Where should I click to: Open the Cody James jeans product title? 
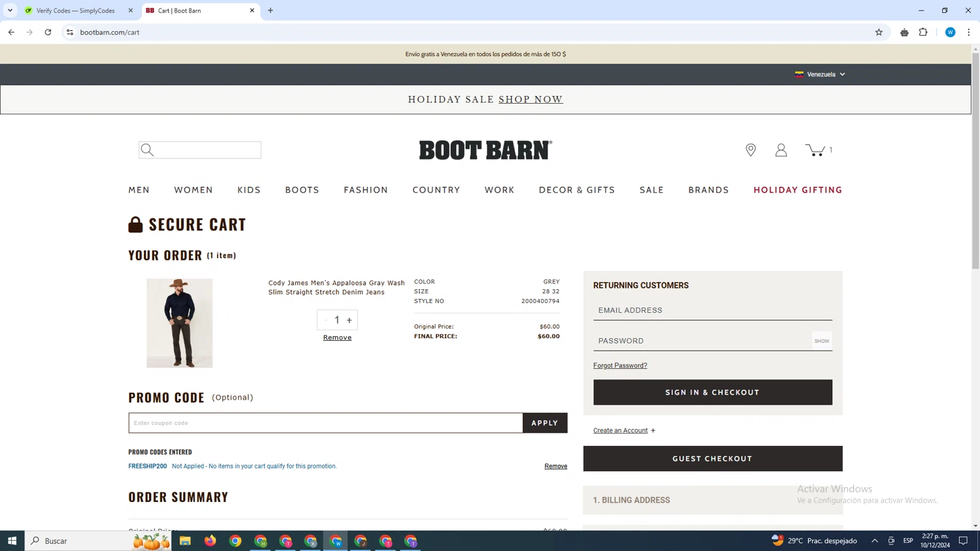pos(336,287)
